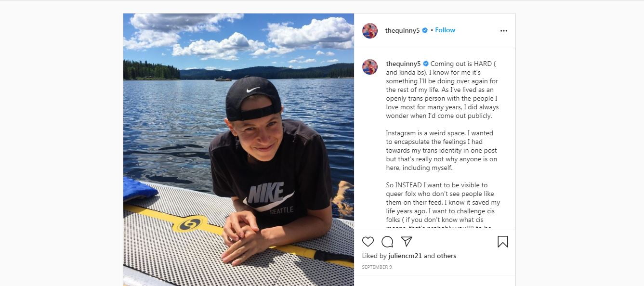Click the verified badge in the caption
Screen dimensions: 644x286
[x=426, y=64]
